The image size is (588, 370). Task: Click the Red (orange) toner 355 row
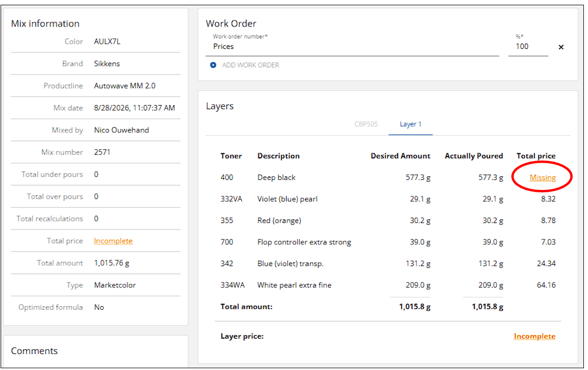click(387, 221)
